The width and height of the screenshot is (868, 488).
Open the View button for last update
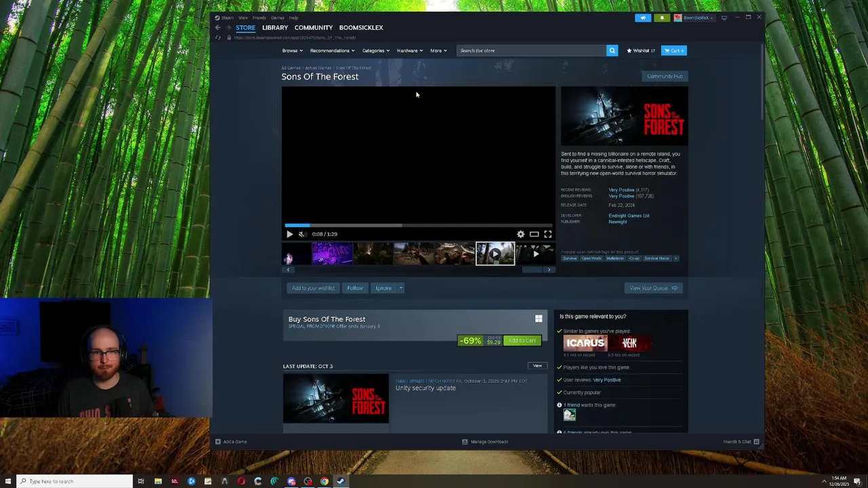pos(537,366)
